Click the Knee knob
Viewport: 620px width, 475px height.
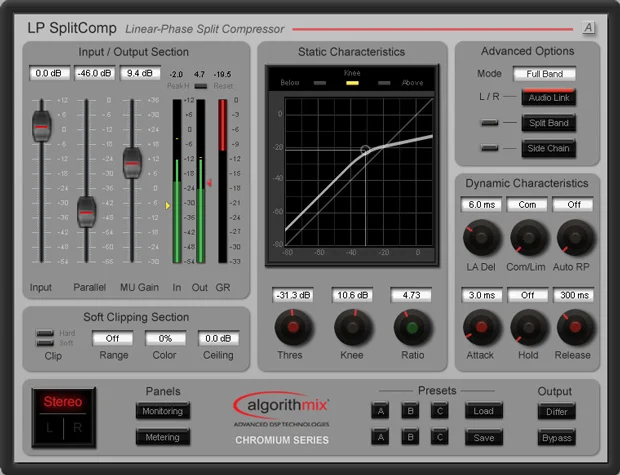352,327
